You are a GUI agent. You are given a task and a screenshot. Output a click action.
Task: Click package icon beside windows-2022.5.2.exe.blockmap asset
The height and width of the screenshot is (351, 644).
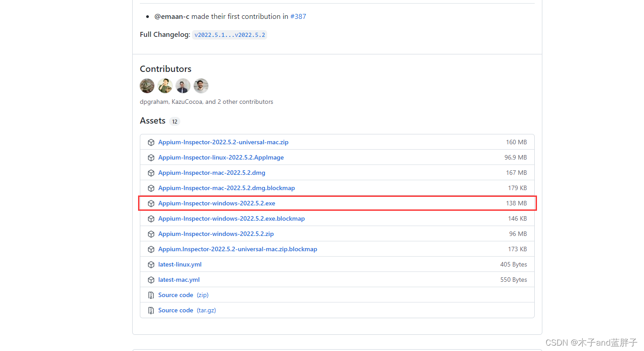(x=151, y=219)
